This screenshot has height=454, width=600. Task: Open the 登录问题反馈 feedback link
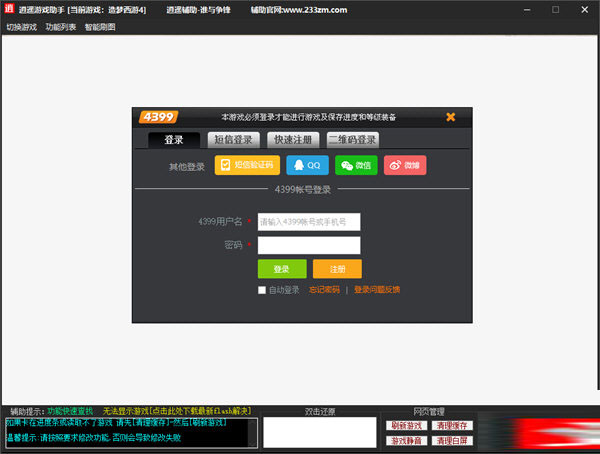377,290
